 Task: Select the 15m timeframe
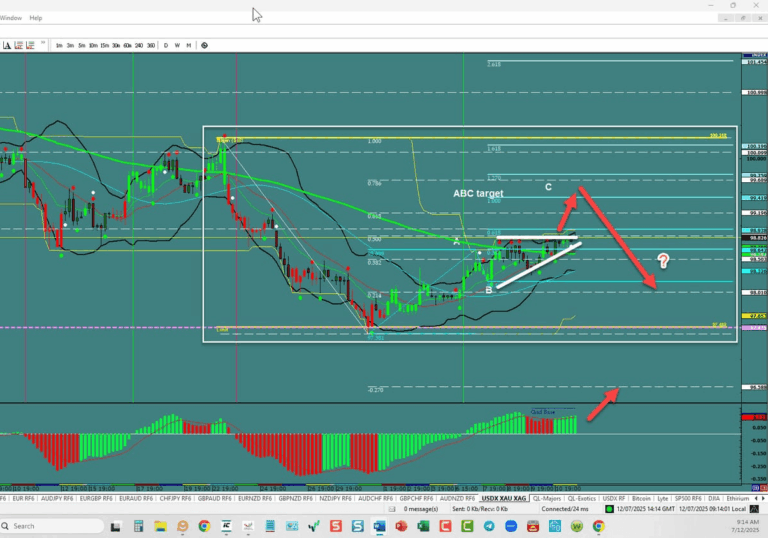click(x=104, y=46)
